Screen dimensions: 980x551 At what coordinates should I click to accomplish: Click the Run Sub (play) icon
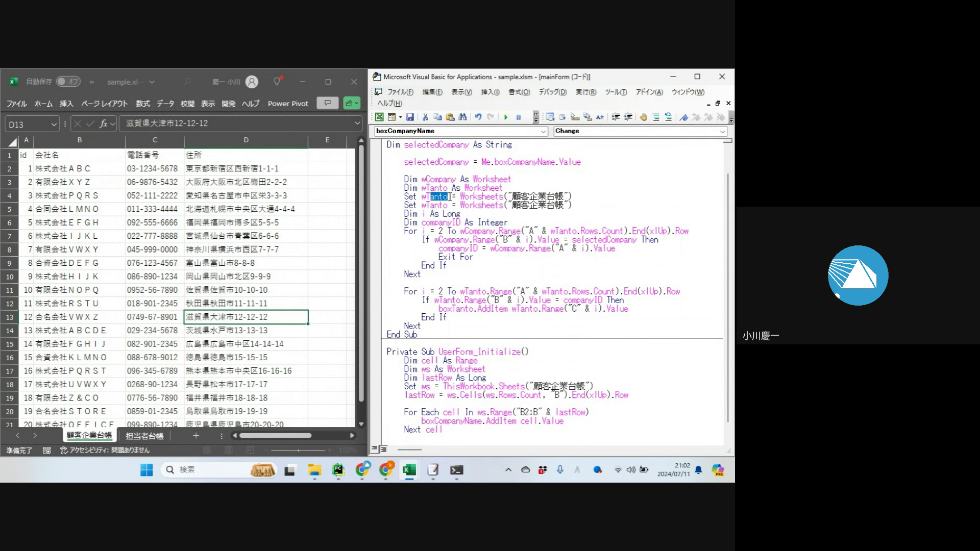click(x=506, y=117)
